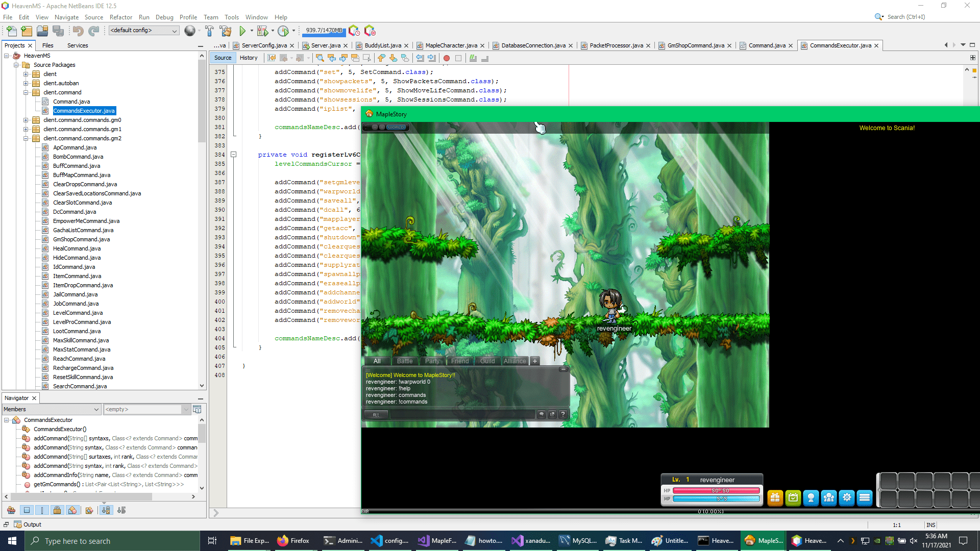This screenshot has width=980, height=551.
Task: Click the New File toolbar icon
Action: [11, 31]
